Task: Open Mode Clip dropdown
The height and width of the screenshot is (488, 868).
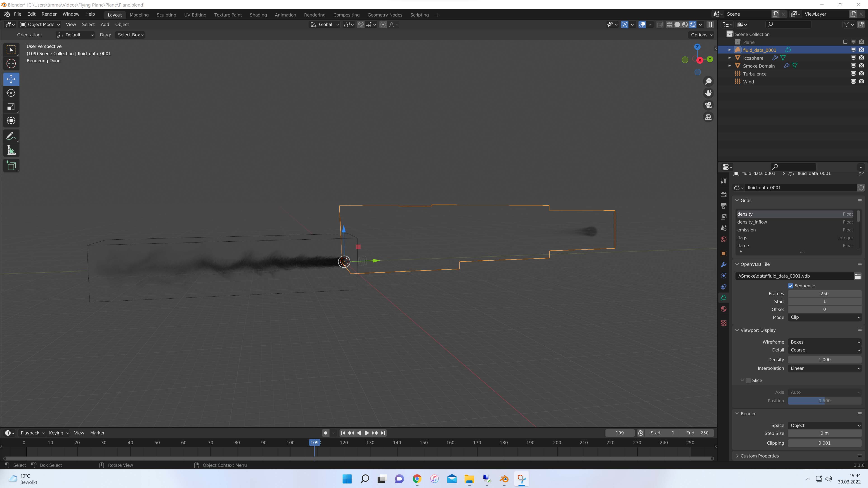Action: coord(825,317)
